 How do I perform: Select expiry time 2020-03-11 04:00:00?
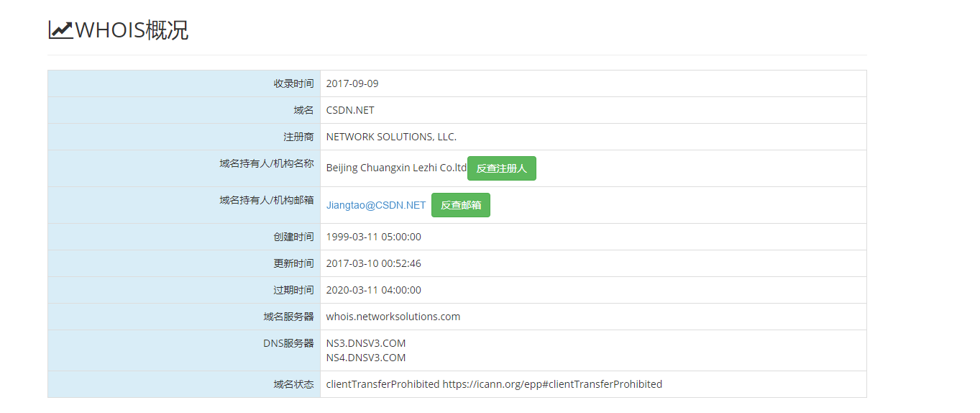pos(374,290)
